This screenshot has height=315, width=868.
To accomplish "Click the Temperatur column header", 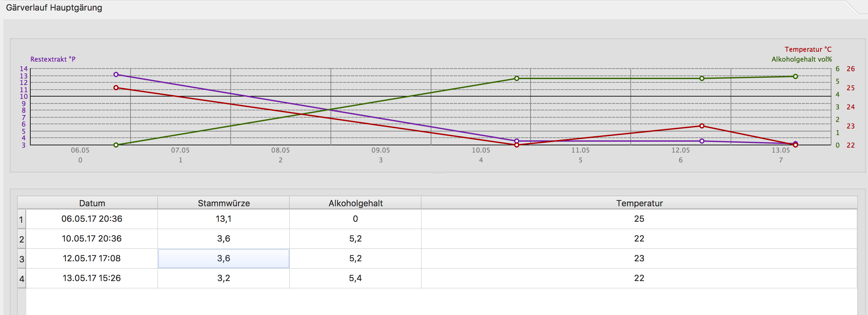I will 639,203.
